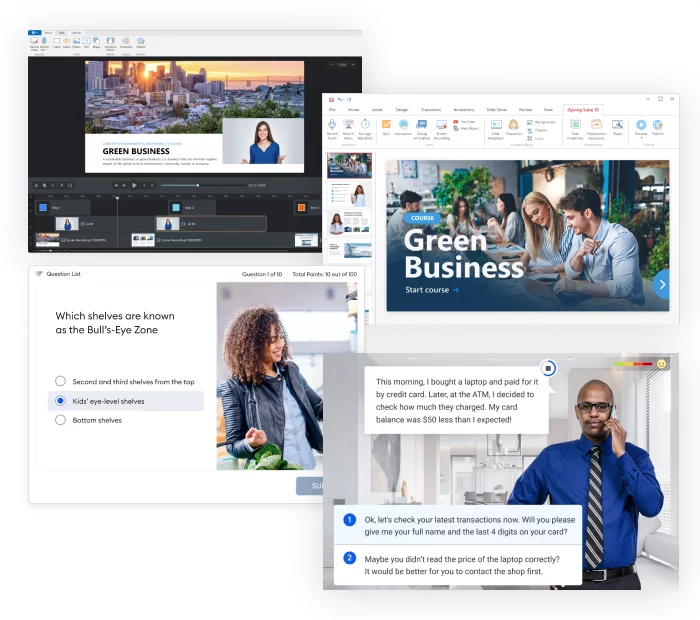The image size is (700, 620).
Task: Click the 'Question 1 of 10' text
Action: 262,274
